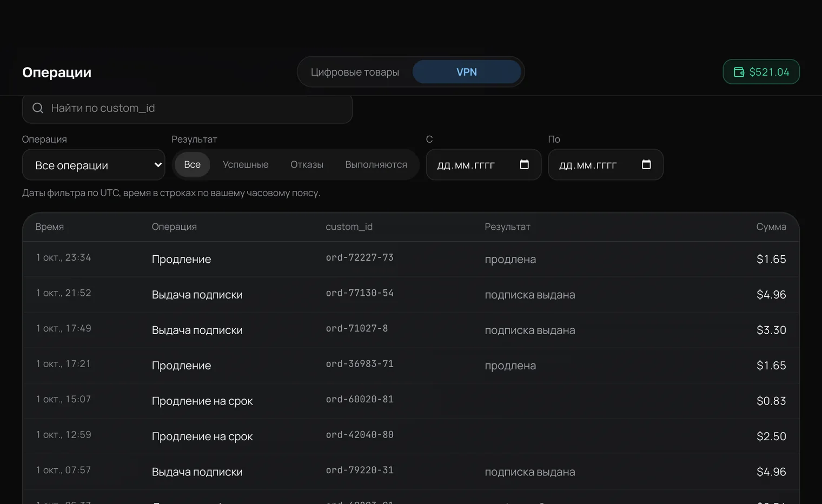This screenshot has width=822, height=504.
Task: Filter results by Отказы
Action: (307, 164)
